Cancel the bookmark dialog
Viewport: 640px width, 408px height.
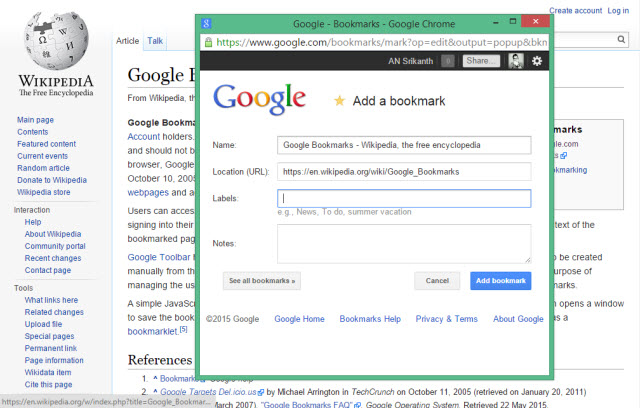tap(437, 281)
